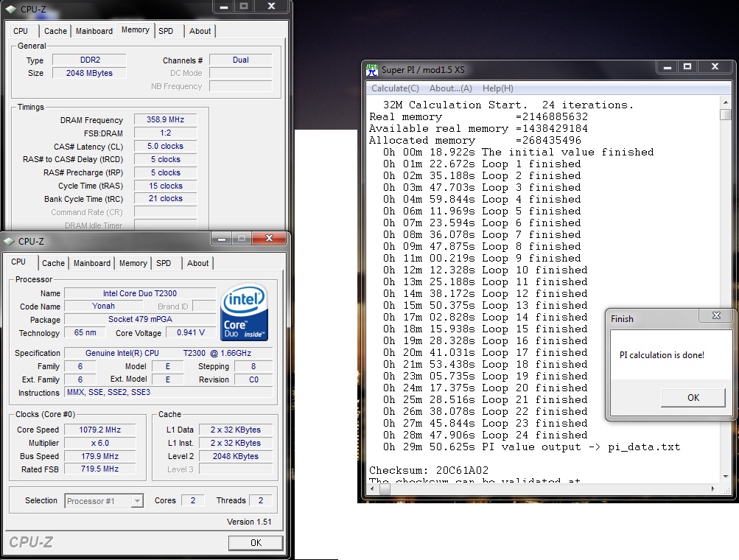Click OK button in CPU-Z CPU window

pyautogui.click(x=256, y=542)
